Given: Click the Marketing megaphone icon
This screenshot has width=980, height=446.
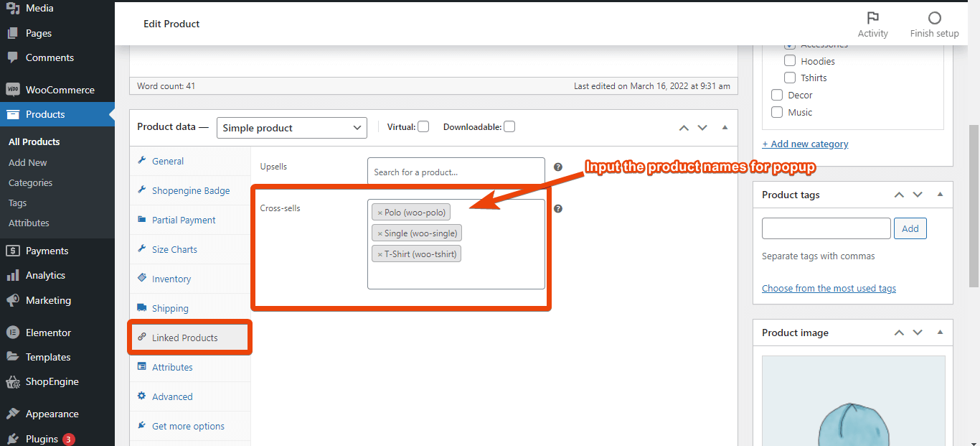Looking at the screenshot, I should coord(13,300).
